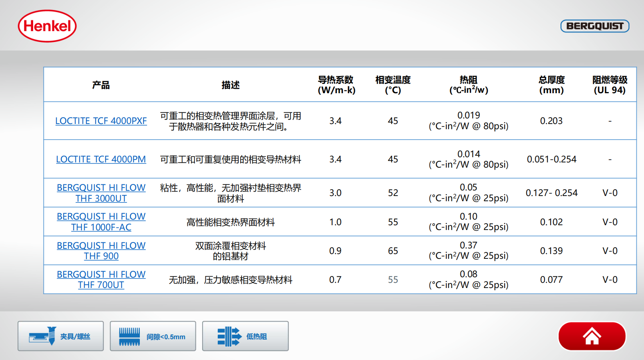644x360 pixels.
Task: Open the LOCTITE TCF 4000PM link
Action: click(x=101, y=159)
